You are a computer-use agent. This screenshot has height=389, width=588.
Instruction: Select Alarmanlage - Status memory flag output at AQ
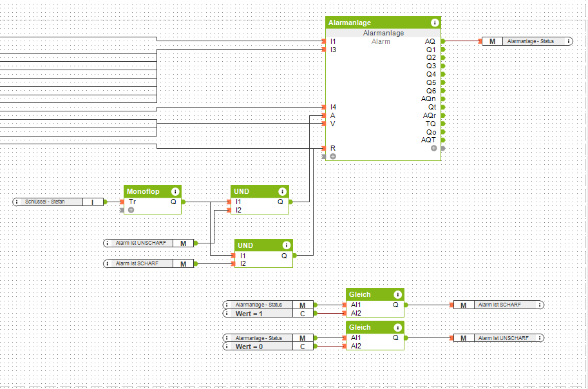(527, 41)
